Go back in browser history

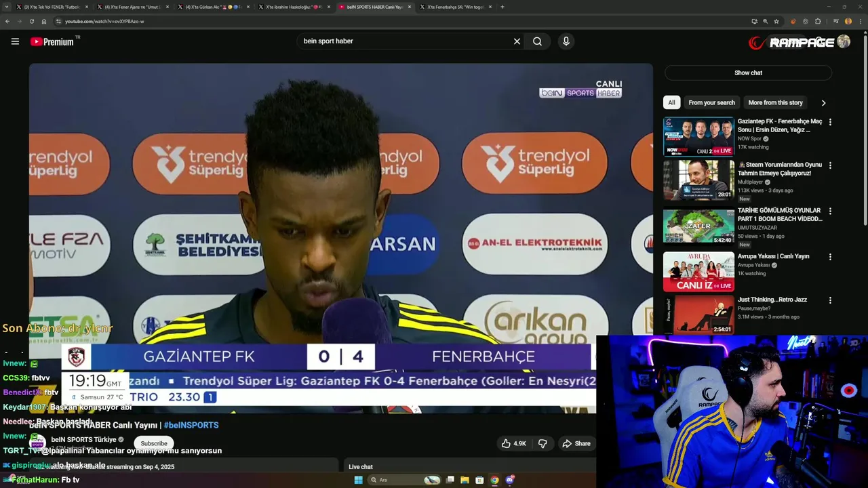(x=7, y=21)
